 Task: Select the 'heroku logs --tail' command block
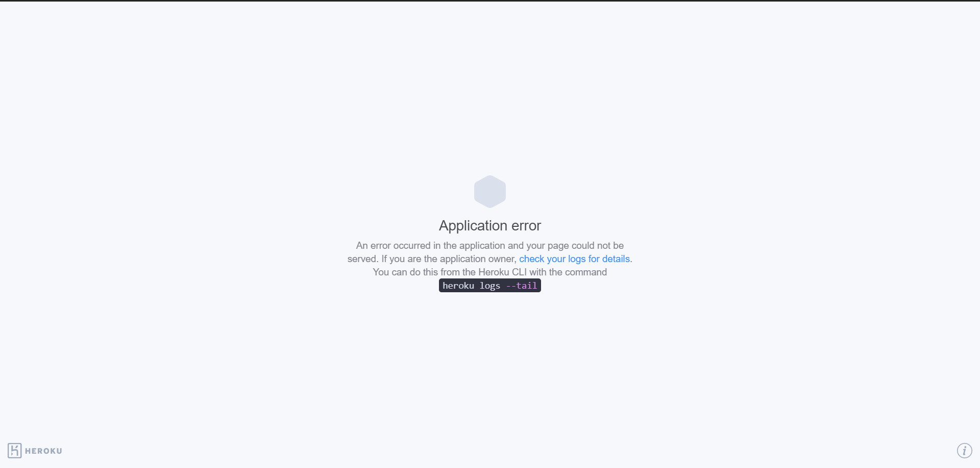tap(490, 286)
